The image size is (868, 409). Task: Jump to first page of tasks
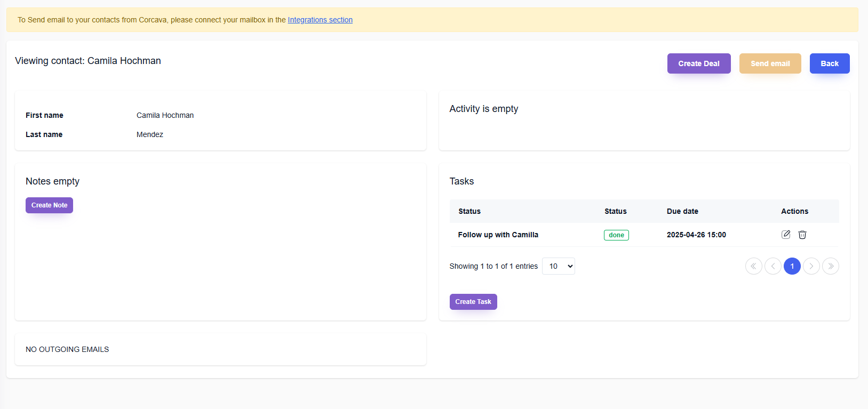[753, 266]
